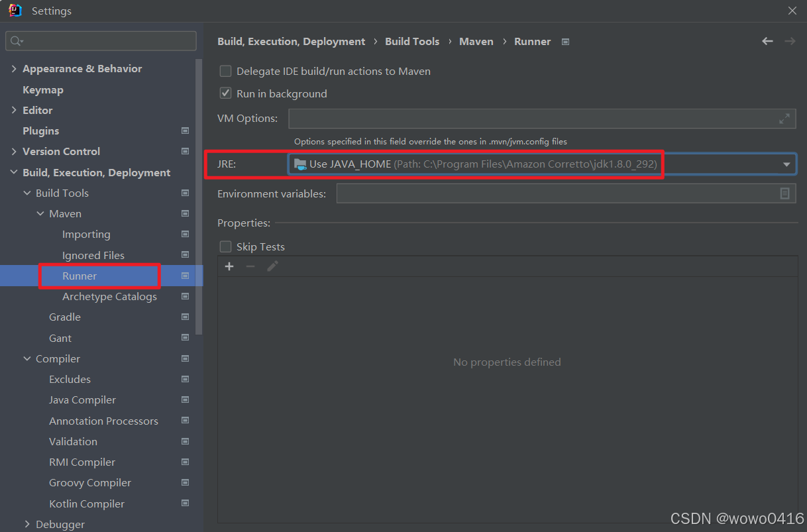Click project-level icon next to Runner breadcrumb
This screenshot has height=532, width=807.
pos(565,42)
